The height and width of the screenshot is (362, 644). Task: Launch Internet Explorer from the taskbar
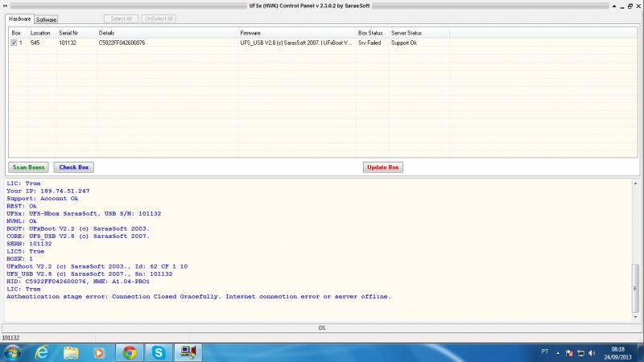pos(42,352)
